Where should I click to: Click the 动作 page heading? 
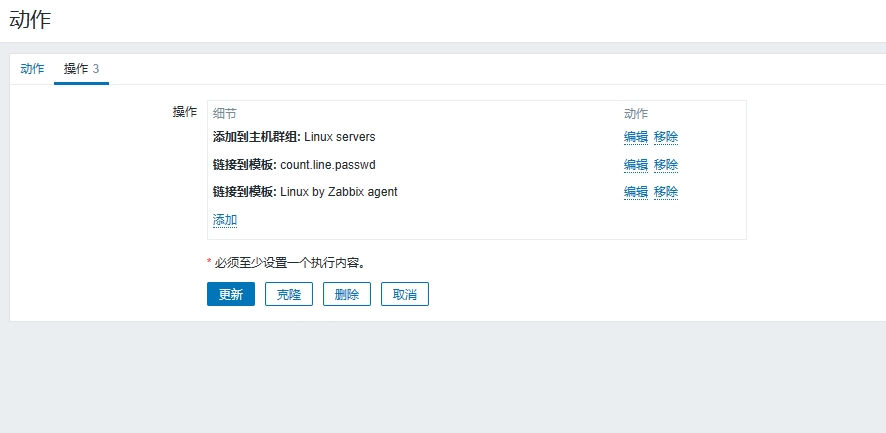coord(30,19)
